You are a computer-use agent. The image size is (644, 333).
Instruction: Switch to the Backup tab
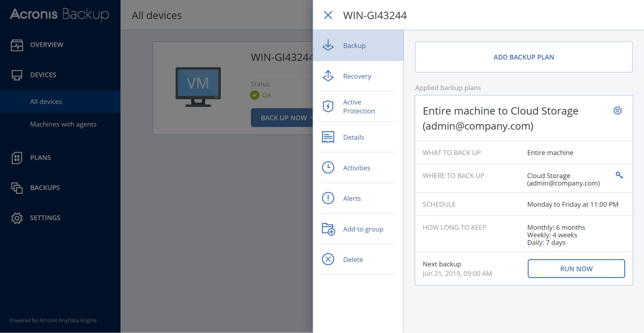pos(358,45)
